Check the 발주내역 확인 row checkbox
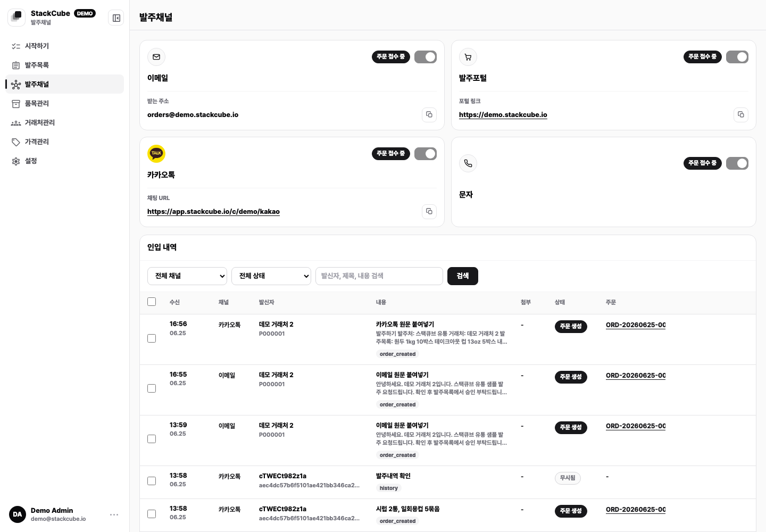This screenshot has width=766, height=532. (152, 481)
